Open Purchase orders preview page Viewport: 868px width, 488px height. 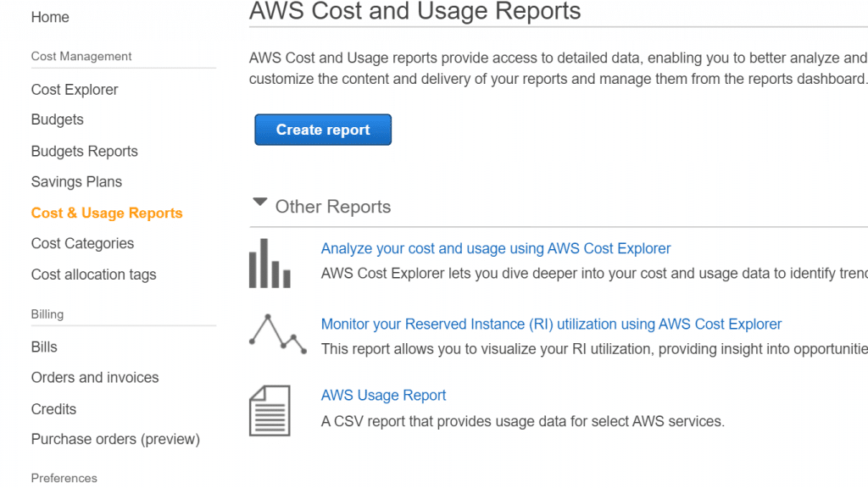tap(115, 440)
